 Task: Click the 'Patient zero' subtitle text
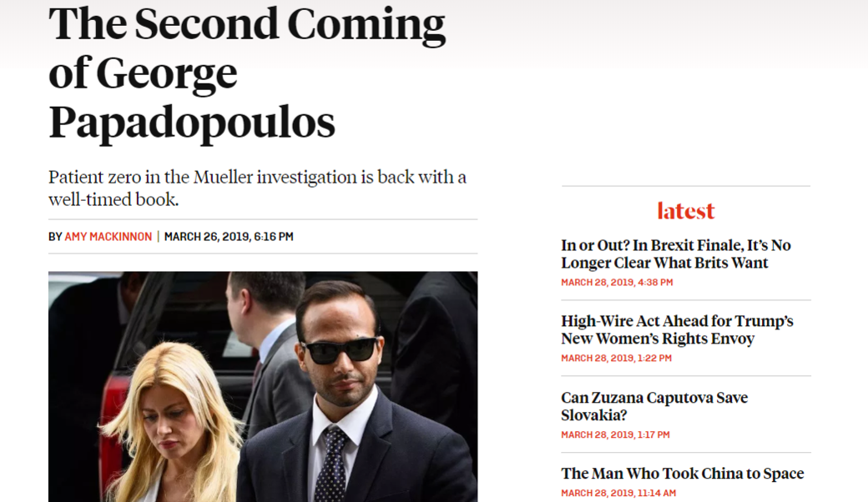[257, 188]
